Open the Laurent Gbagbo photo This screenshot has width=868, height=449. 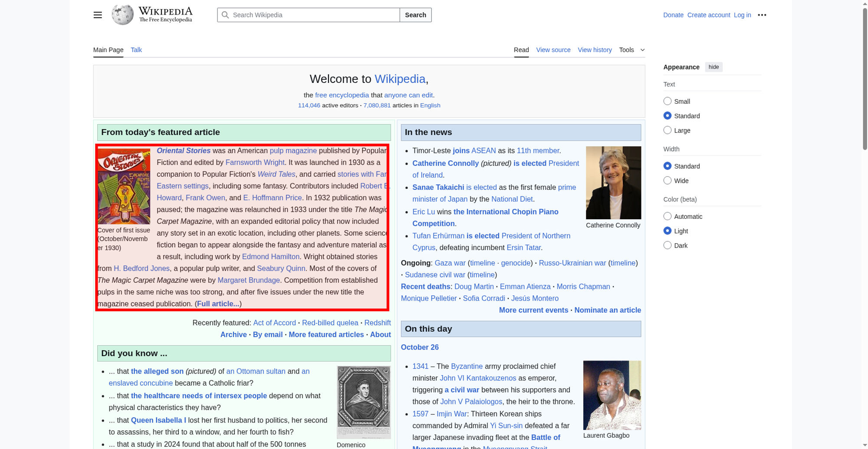click(612, 395)
